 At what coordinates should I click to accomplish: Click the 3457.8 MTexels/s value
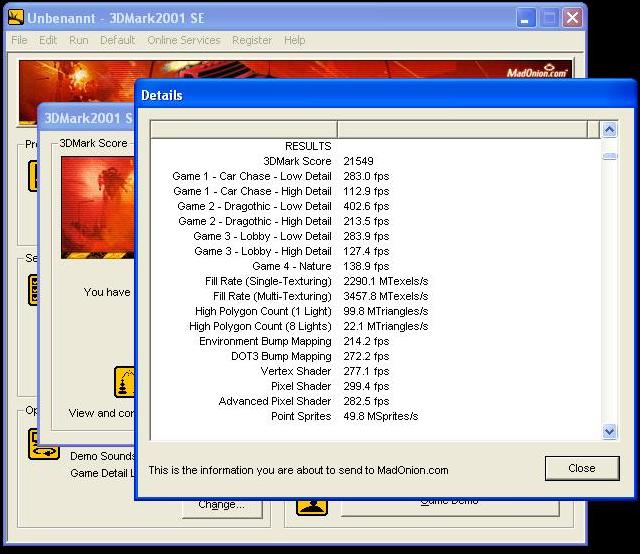pos(386,296)
